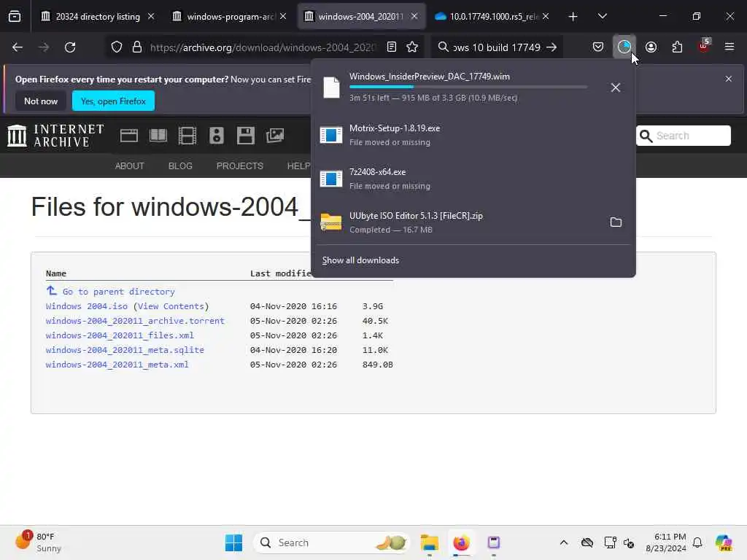The image size is (747, 560).
Task: Open the weather widget showing 80°F
Action: [38, 542]
